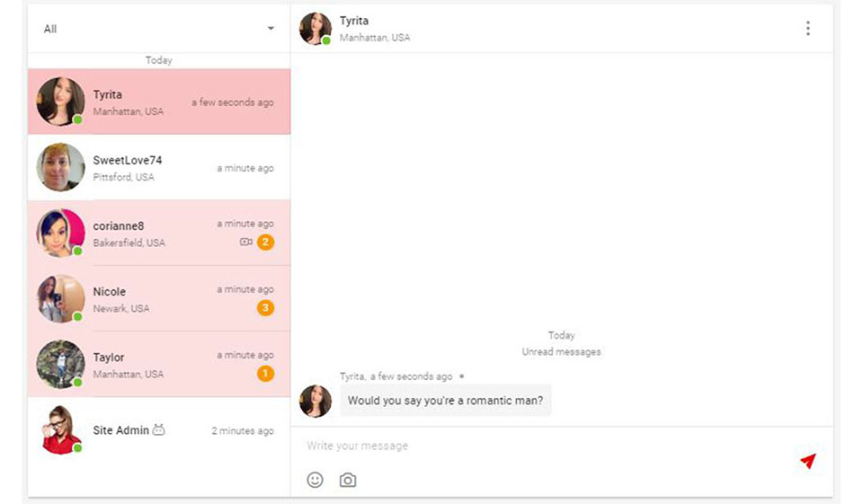Click Tyrita's avatar beside the received message
Viewport: 863px width, 504px height.
tap(316, 401)
